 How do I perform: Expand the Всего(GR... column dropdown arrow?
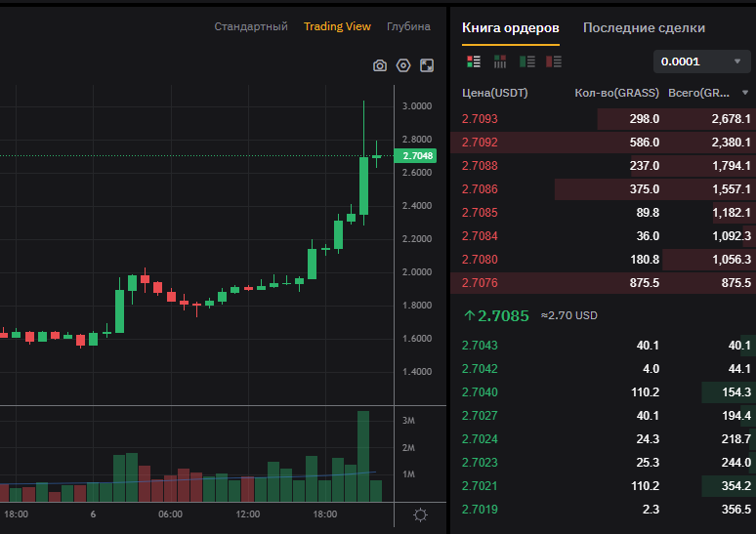745,93
